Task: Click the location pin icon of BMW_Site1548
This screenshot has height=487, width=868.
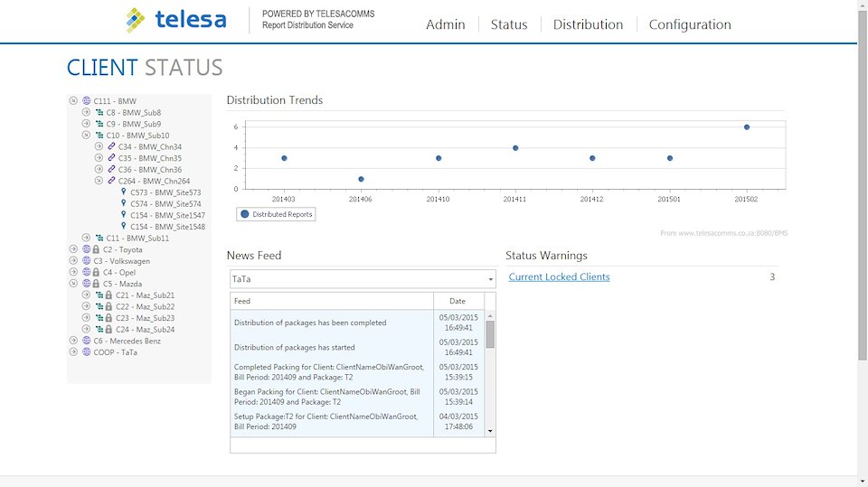Action: point(124,226)
